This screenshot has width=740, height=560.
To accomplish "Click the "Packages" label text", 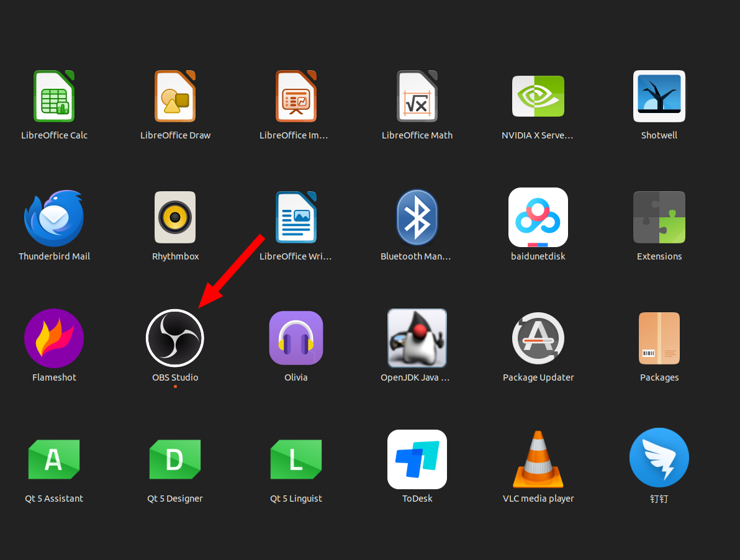I will pos(659,377).
